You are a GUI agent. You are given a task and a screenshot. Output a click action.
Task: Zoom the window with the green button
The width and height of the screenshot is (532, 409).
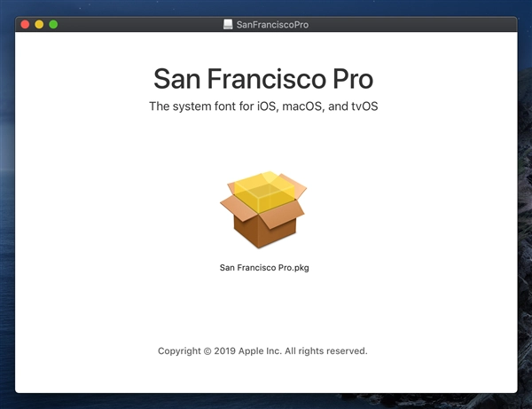(x=53, y=25)
